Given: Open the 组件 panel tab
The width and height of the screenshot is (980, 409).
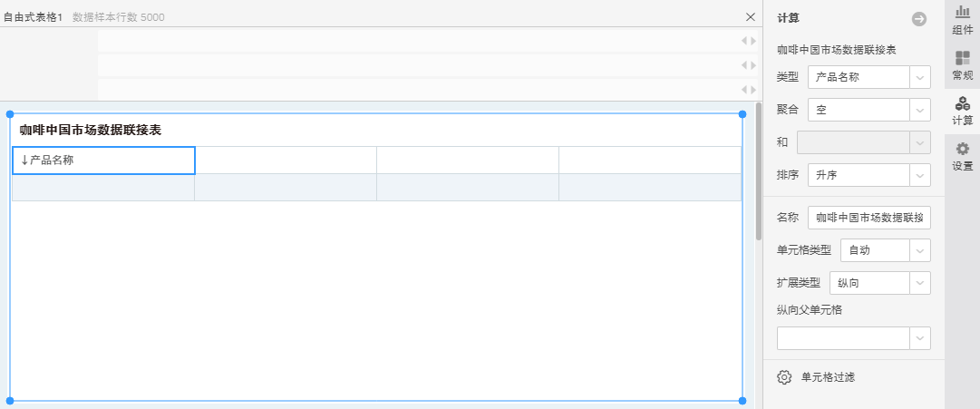Looking at the screenshot, I should pos(963,19).
